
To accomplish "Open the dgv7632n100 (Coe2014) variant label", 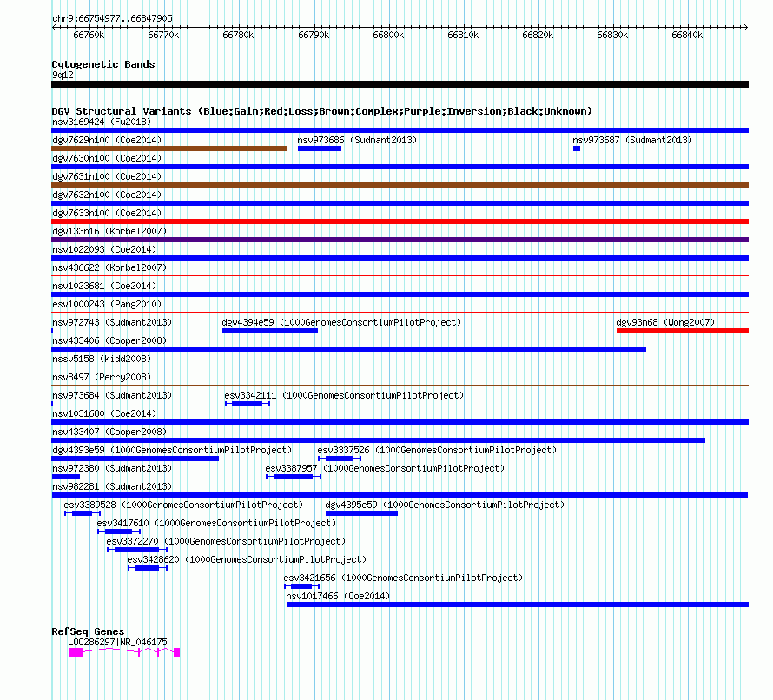I will pyautogui.click(x=107, y=195).
